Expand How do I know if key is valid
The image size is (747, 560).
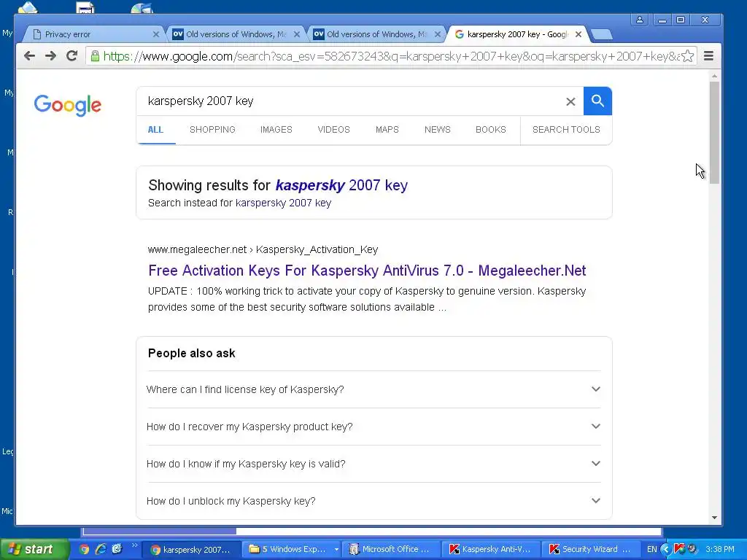coord(374,463)
